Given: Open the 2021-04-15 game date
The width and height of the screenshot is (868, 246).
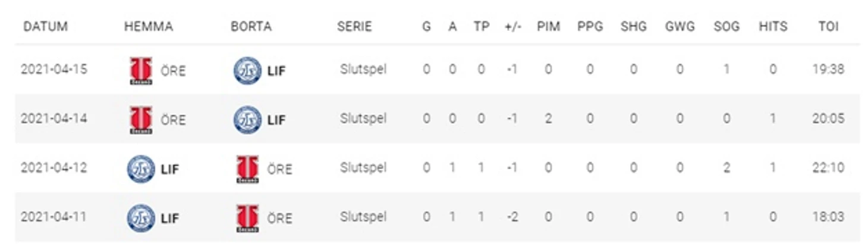Looking at the screenshot, I should (54, 70).
